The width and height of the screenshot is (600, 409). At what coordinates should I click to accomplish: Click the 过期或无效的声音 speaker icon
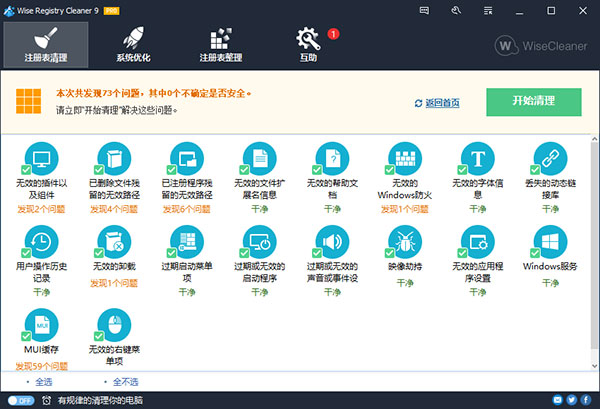[x=332, y=242]
